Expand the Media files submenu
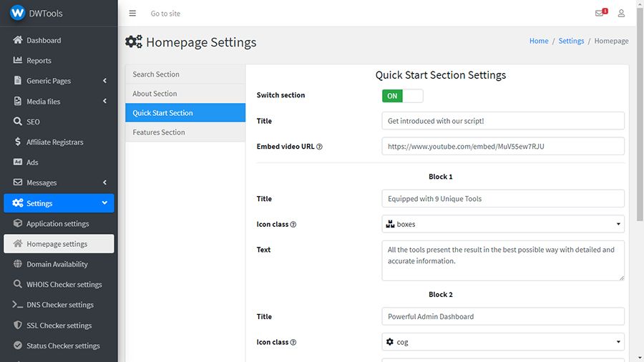The height and width of the screenshot is (362, 644). 104,102
